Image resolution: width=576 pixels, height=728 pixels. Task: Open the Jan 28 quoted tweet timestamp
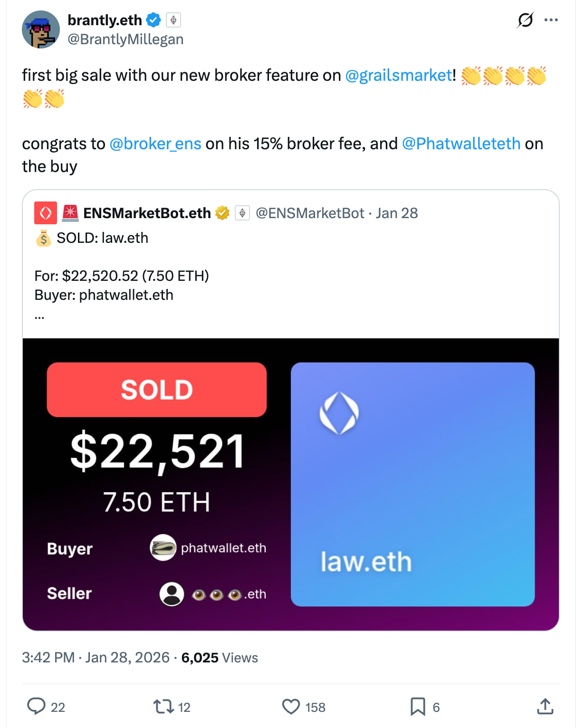click(x=397, y=213)
